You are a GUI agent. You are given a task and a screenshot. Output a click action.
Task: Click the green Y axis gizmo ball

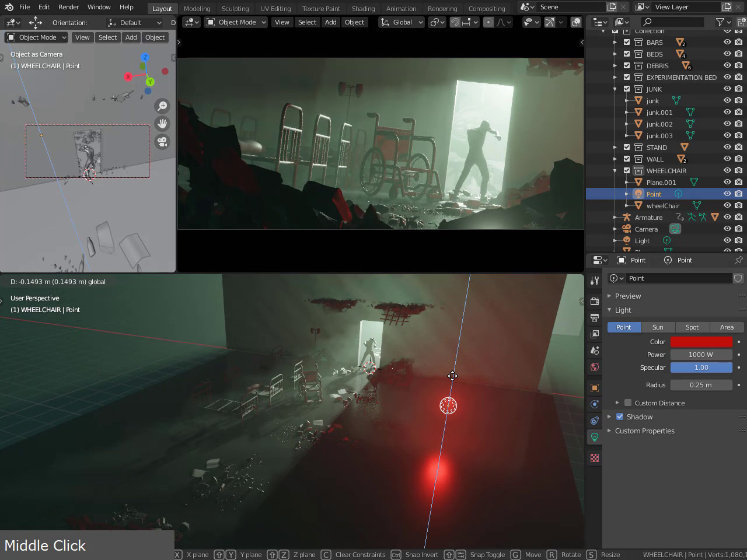tap(150, 82)
